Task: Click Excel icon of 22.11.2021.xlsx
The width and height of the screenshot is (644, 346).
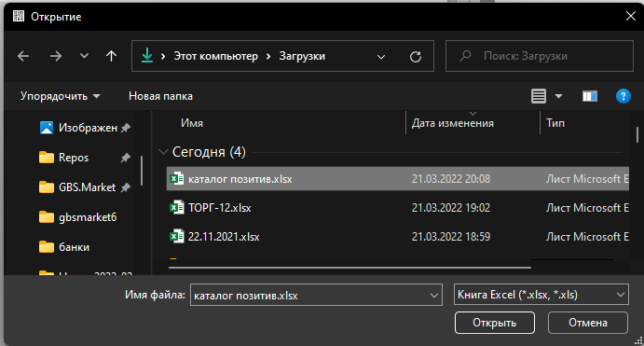Action: pyautogui.click(x=176, y=236)
